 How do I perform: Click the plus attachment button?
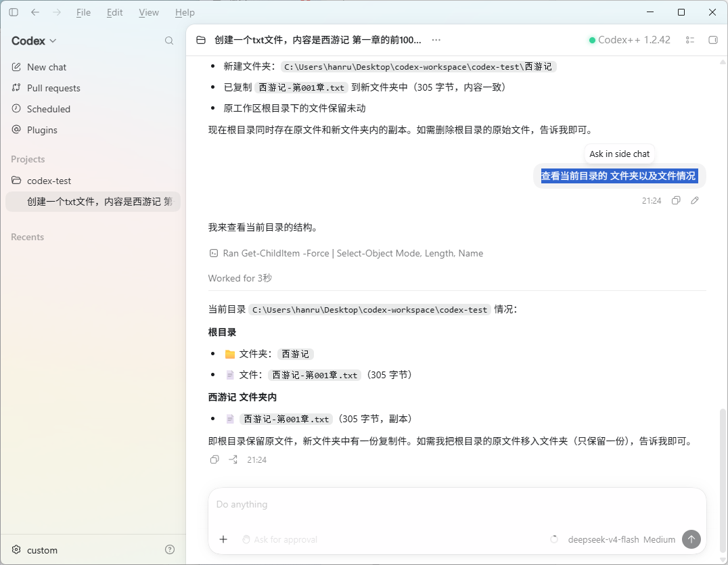(x=223, y=539)
